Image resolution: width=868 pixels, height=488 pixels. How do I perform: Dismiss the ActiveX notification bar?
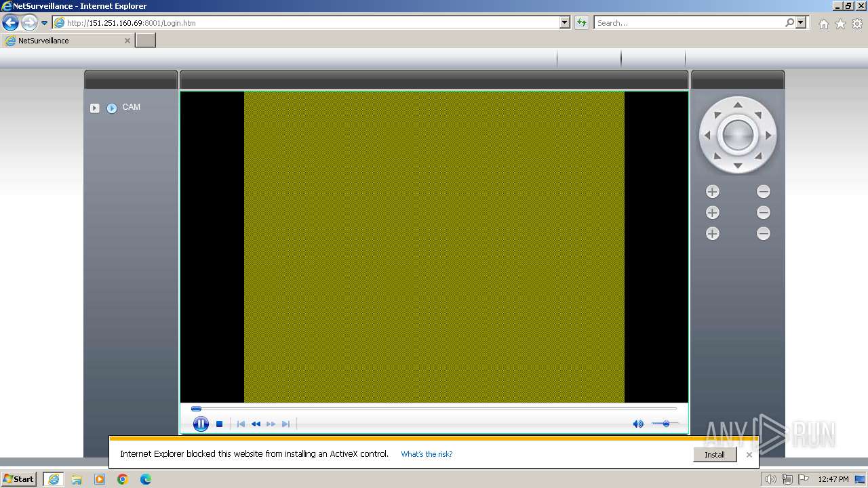[x=749, y=455]
